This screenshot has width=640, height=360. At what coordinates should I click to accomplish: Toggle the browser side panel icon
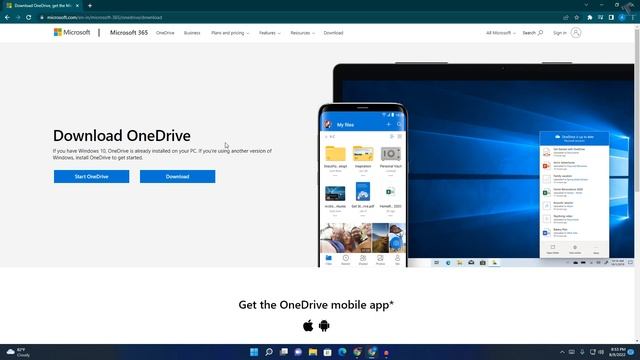point(611,18)
